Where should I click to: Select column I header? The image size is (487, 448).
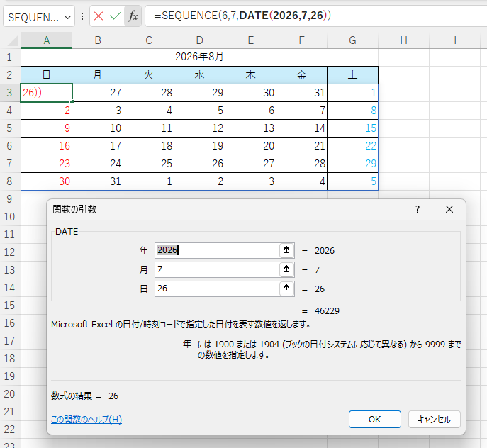point(454,40)
